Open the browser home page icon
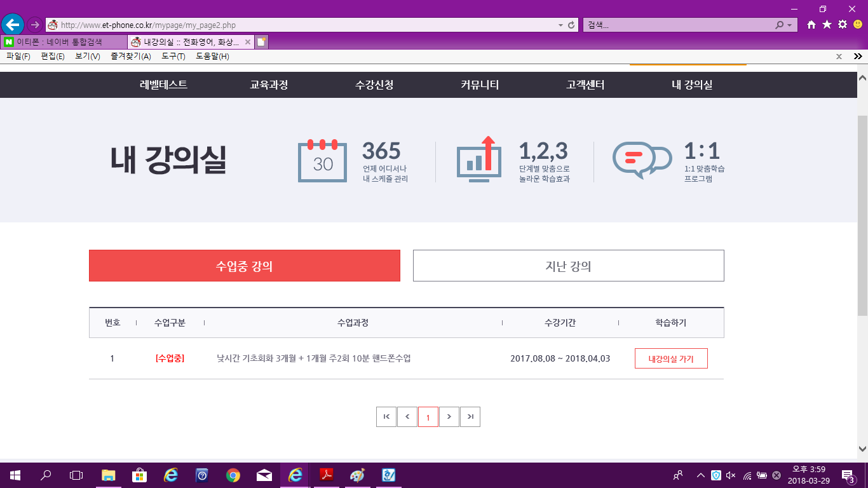Screen dimensions: 868x488 811,25
